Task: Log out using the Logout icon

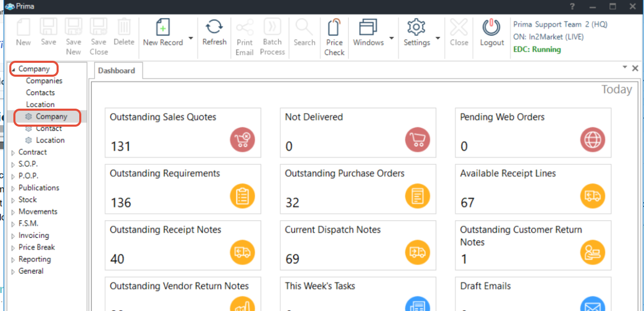Action: pos(492,27)
